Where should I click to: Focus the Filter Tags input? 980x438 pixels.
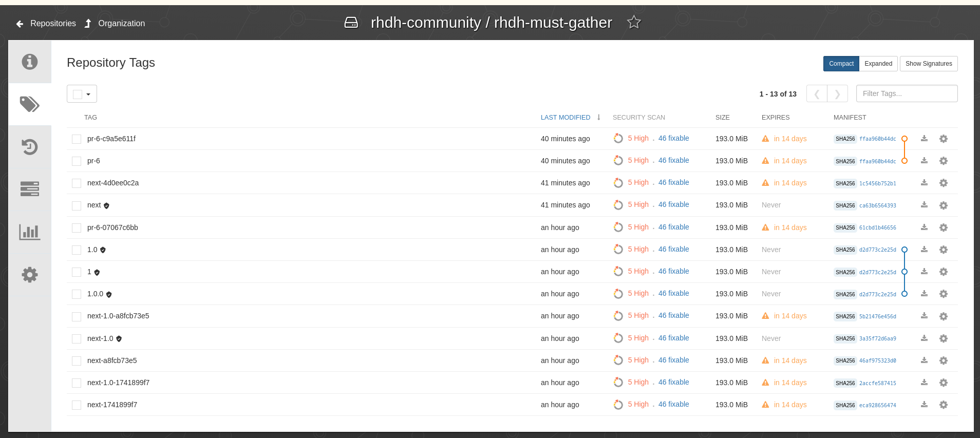tap(907, 93)
